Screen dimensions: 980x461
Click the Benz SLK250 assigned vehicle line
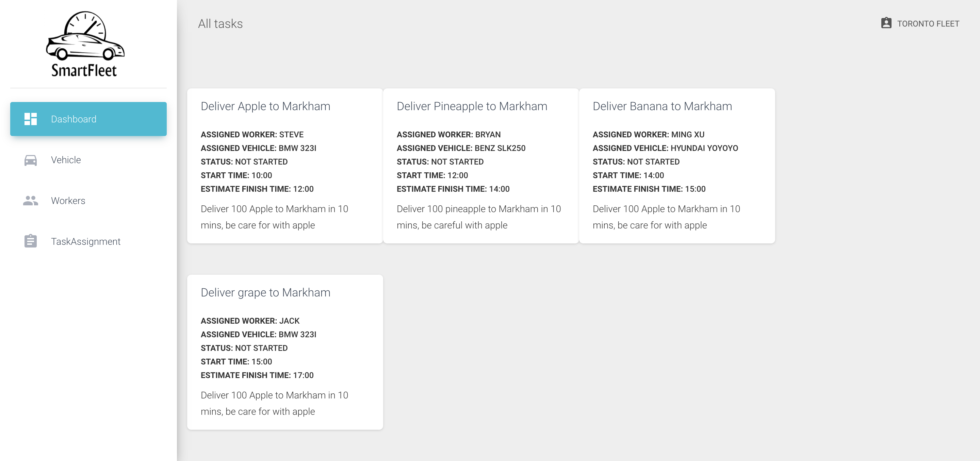coord(461,148)
